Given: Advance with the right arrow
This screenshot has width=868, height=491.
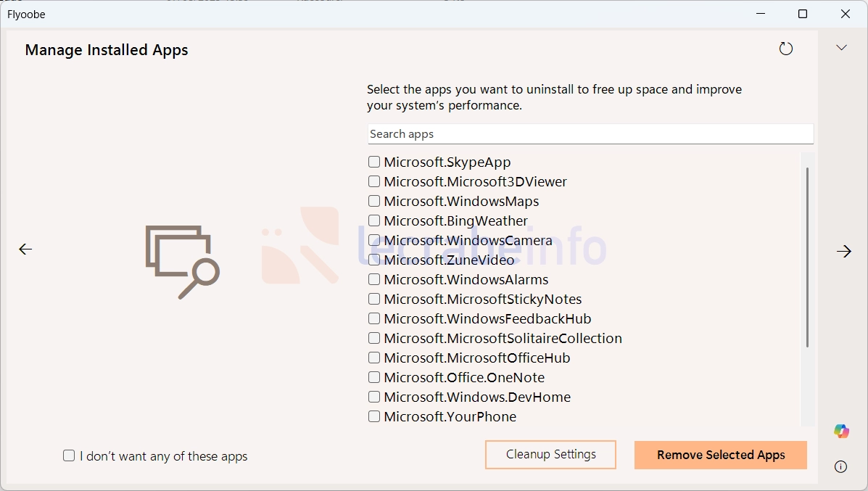Looking at the screenshot, I should (x=843, y=252).
